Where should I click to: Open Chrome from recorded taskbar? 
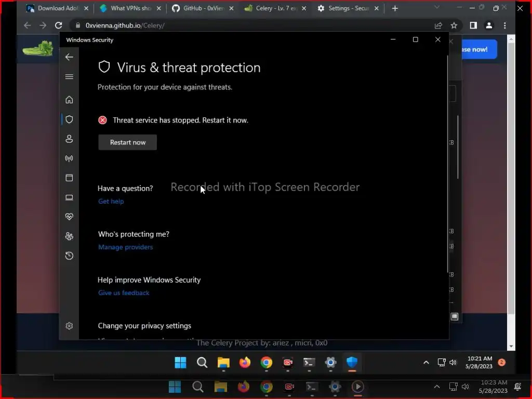pyautogui.click(x=267, y=363)
